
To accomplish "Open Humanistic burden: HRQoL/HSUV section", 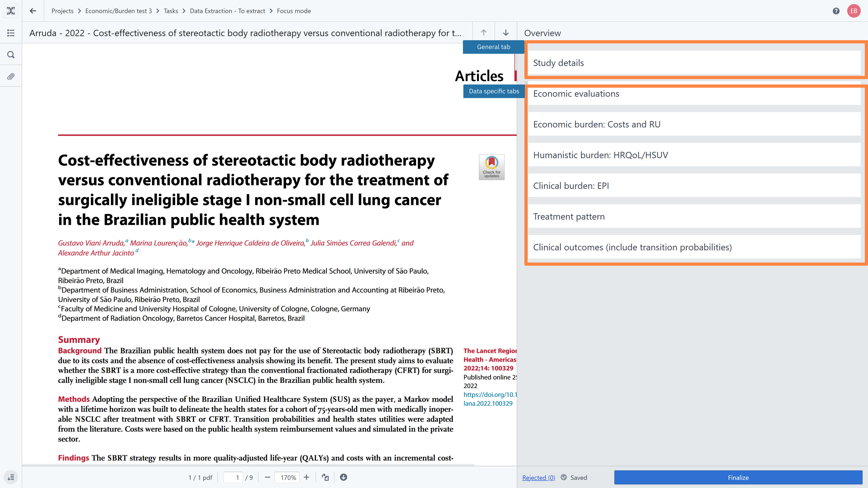I will (694, 155).
